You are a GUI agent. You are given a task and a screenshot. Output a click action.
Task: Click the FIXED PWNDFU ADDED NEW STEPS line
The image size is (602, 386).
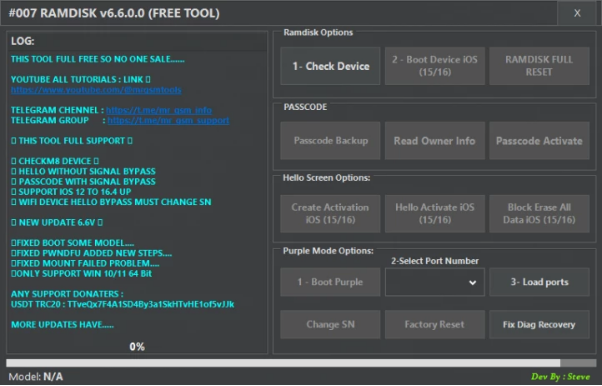click(x=91, y=253)
